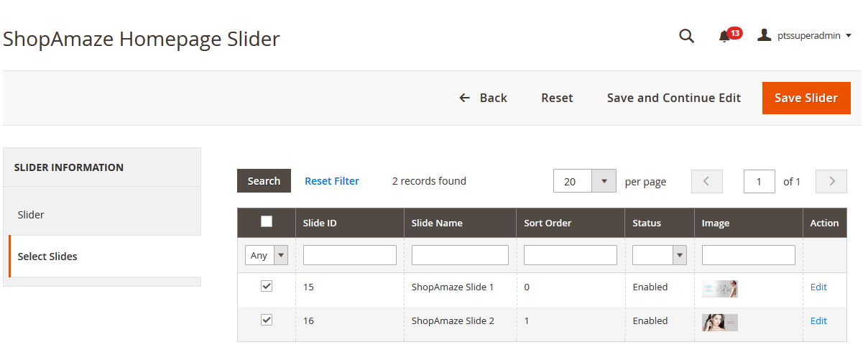Focus the Sort Order filter field
868x360 pixels.
click(571, 255)
